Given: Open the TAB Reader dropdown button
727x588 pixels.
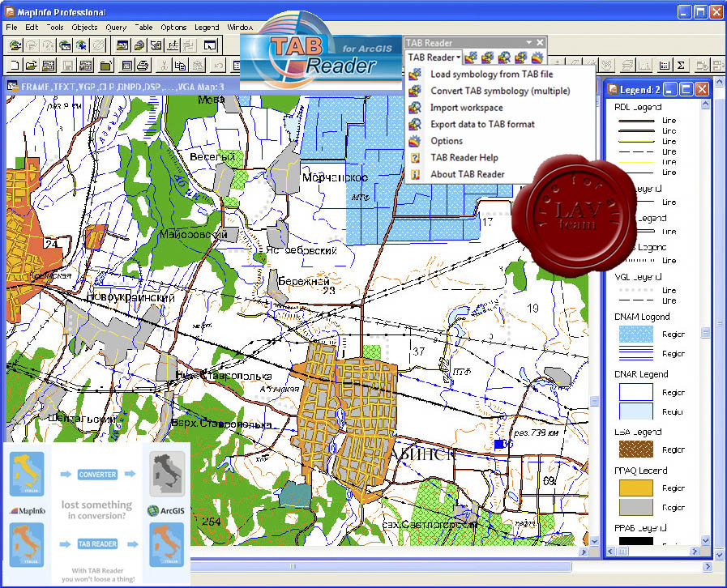Looking at the screenshot, I should point(434,58).
